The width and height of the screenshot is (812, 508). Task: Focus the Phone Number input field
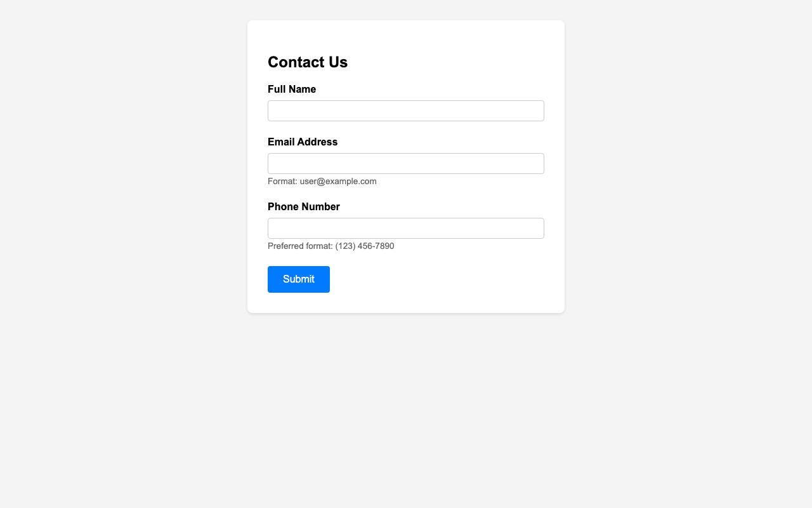click(406, 229)
